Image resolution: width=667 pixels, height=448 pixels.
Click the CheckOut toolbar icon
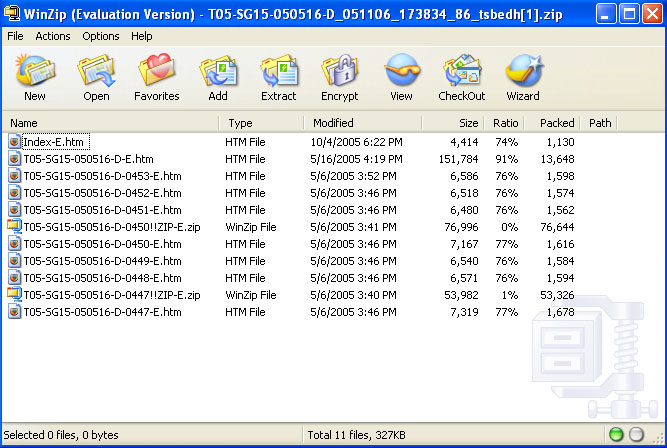click(462, 71)
